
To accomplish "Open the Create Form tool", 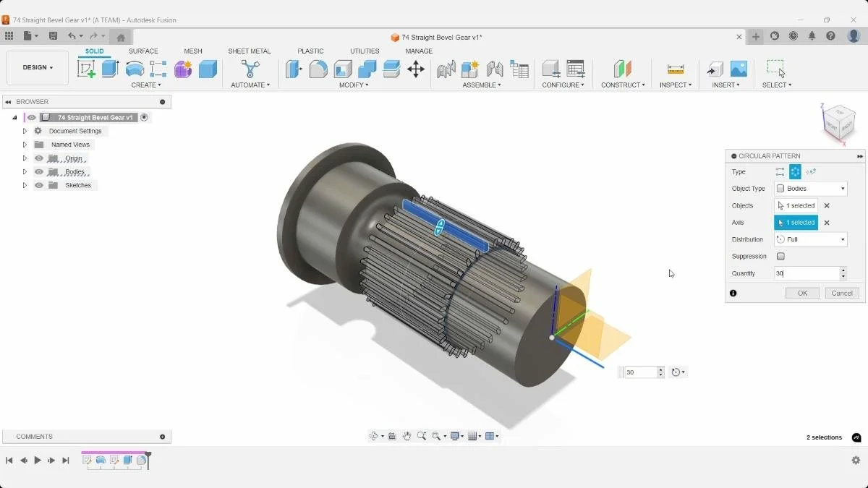I will point(183,69).
